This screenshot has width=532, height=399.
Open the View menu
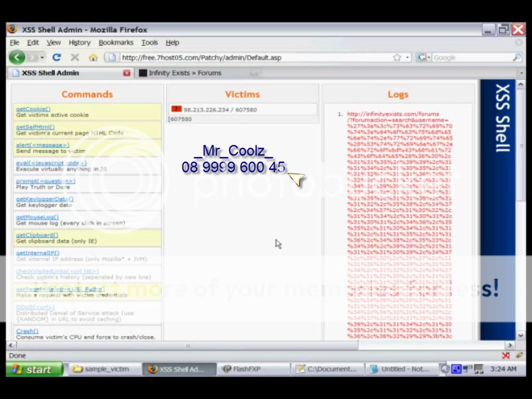54,43
